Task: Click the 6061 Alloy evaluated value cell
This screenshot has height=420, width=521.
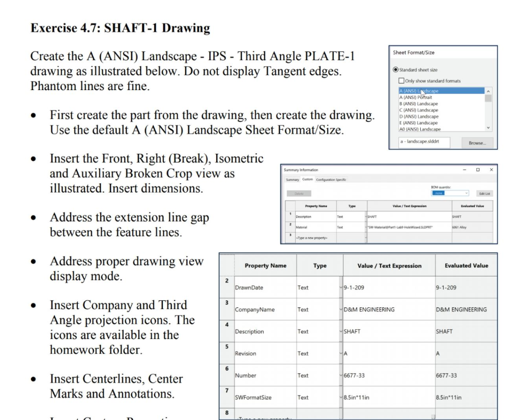Action: click(x=472, y=227)
